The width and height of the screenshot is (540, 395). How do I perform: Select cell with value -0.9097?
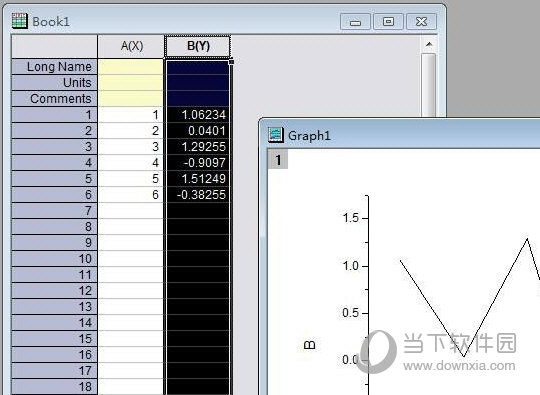(x=198, y=163)
